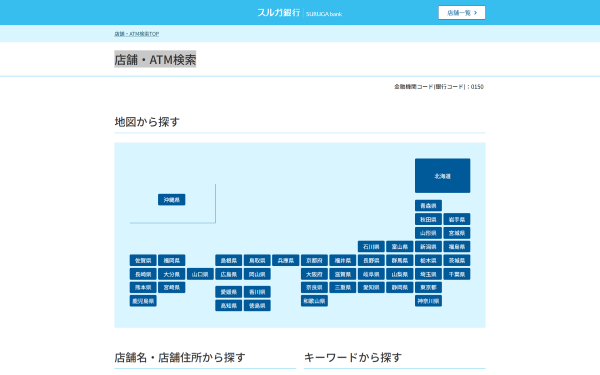
Task: Pick 富山県 on the map
Action: point(400,247)
